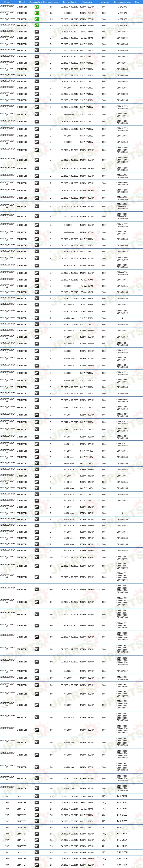
Task: Click ON icon in open-ended 06.2006 OM 646.986 row
Action: (37, 88)
